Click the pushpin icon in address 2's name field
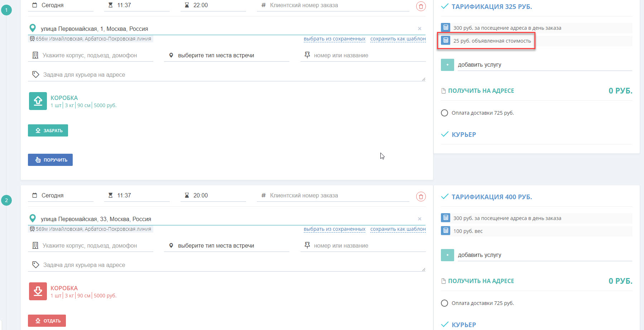644x330 pixels. point(307,245)
